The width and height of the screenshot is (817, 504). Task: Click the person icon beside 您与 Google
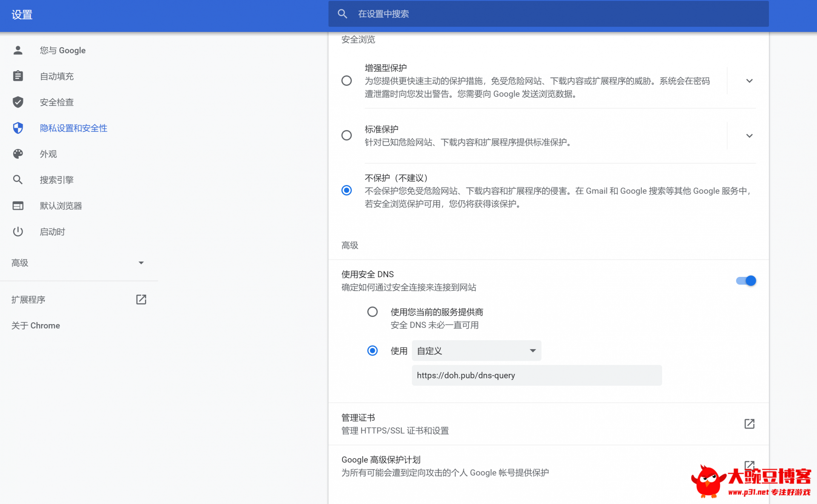point(18,50)
